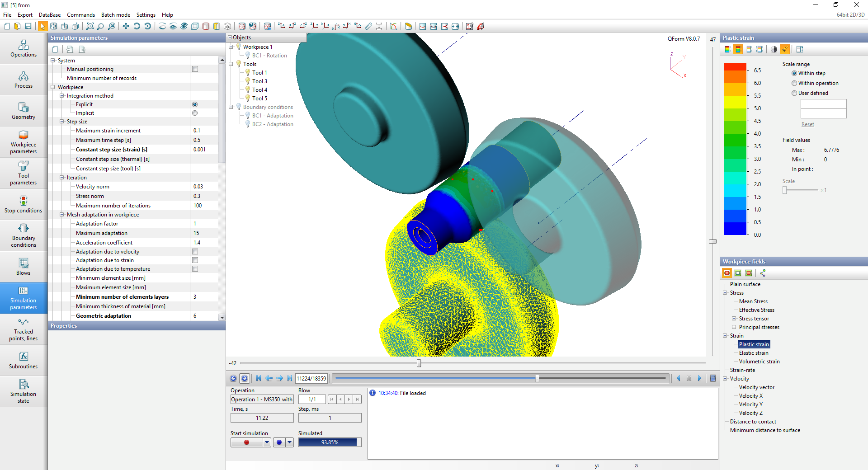The height and width of the screenshot is (470, 868).
Task: Expand the Principal stresses node
Action: [734, 327]
